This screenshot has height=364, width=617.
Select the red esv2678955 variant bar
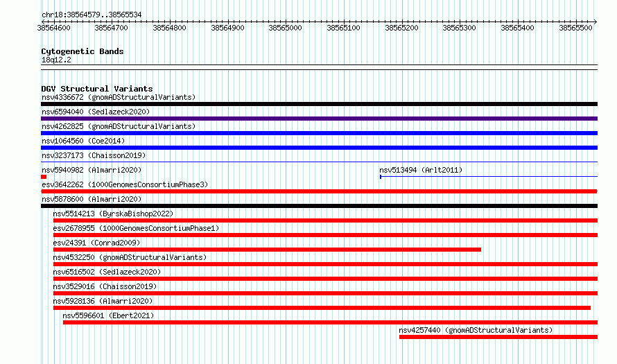[325, 235]
